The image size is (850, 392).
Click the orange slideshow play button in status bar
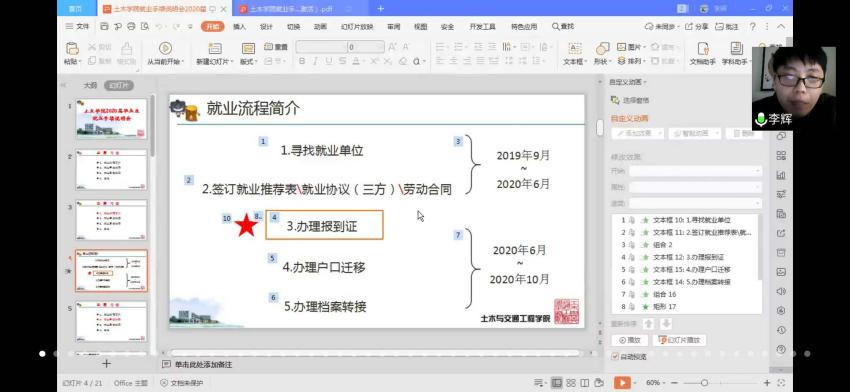622,383
